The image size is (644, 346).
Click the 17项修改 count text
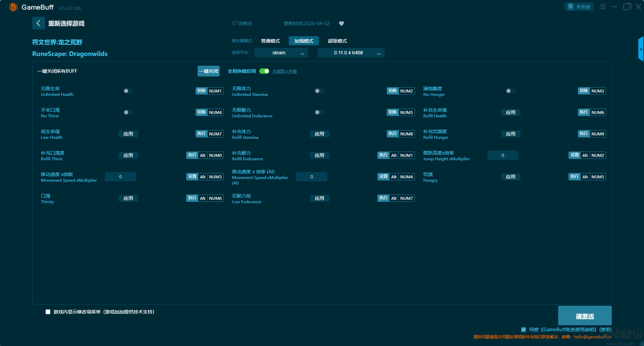pos(242,23)
